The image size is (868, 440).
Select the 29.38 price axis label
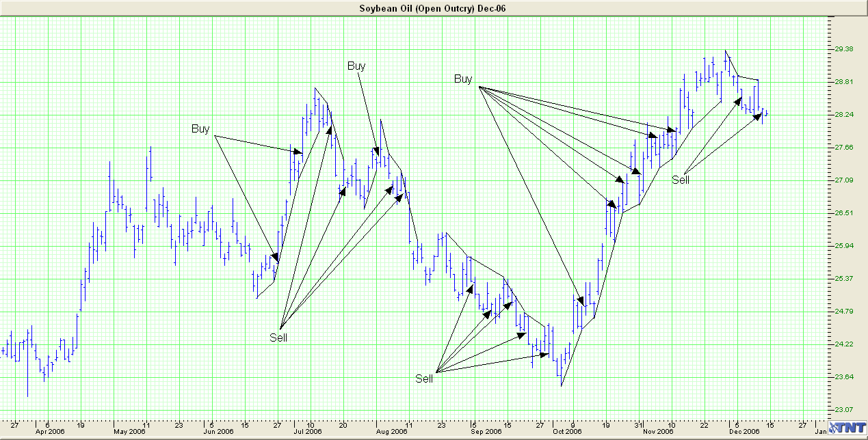(843, 49)
